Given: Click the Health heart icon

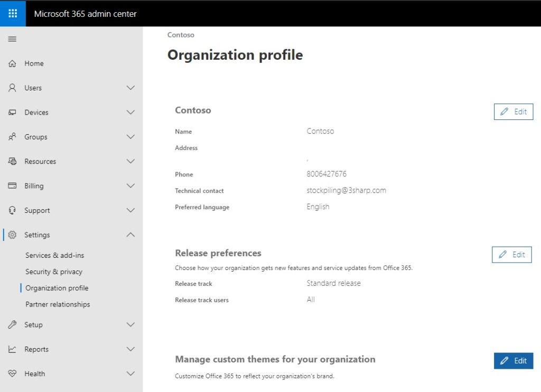Looking at the screenshot, I should click(12, 374).
